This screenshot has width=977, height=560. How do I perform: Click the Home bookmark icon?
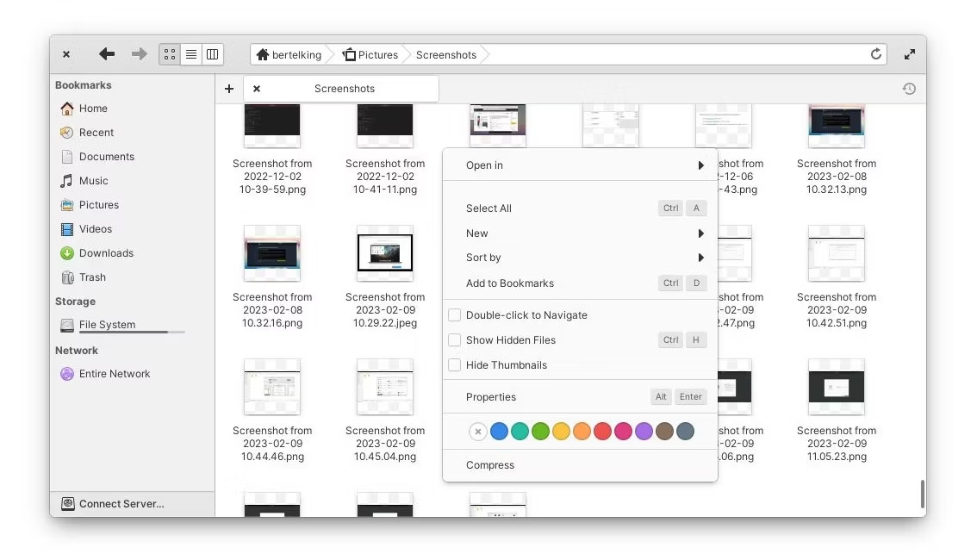pyautogui.click(x=66, y=109)
